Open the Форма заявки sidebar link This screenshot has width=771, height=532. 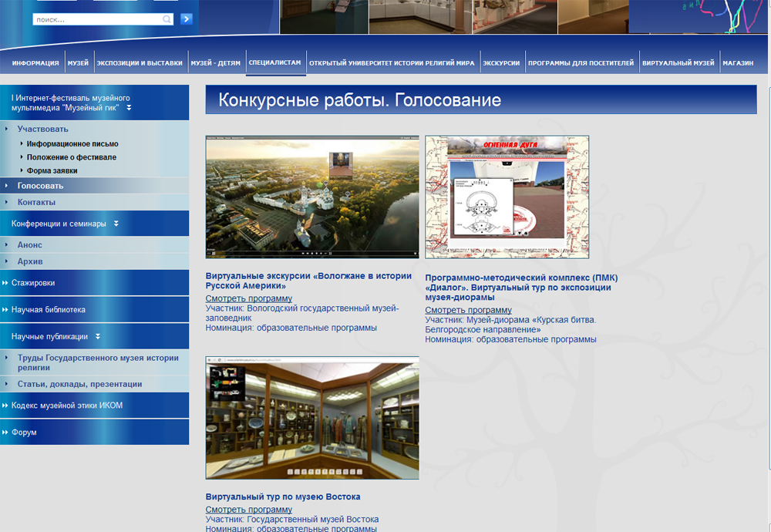click(x=52, y=171)
